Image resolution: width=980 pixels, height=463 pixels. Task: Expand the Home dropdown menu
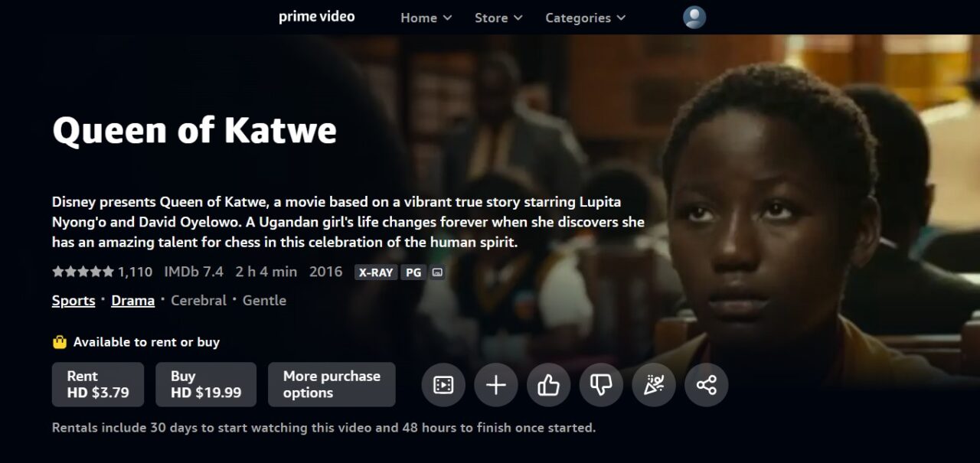426,18
